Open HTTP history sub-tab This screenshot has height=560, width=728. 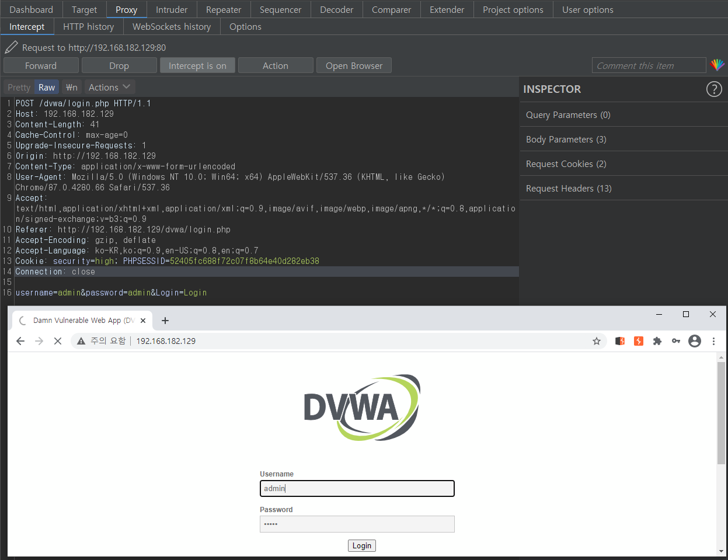[x=88, y=26]
